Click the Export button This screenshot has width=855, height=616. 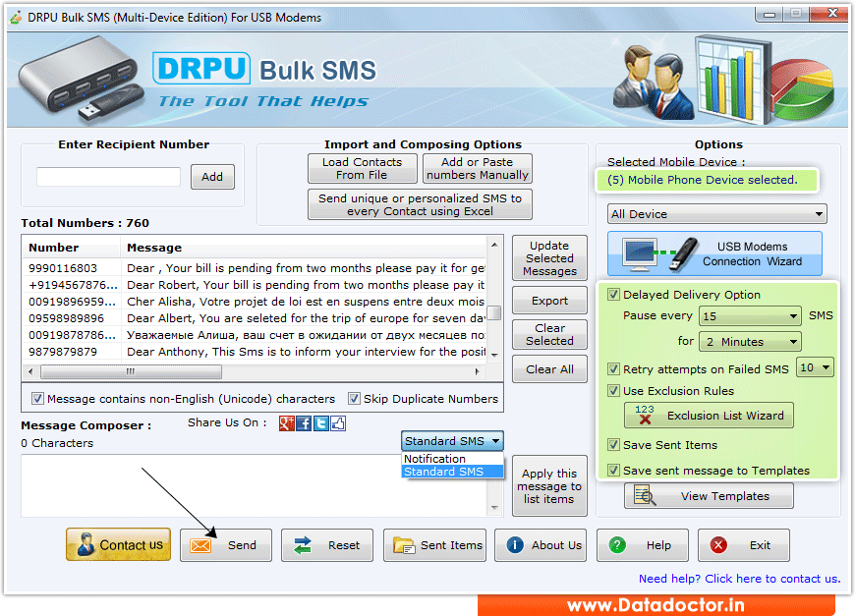point(549,301)
